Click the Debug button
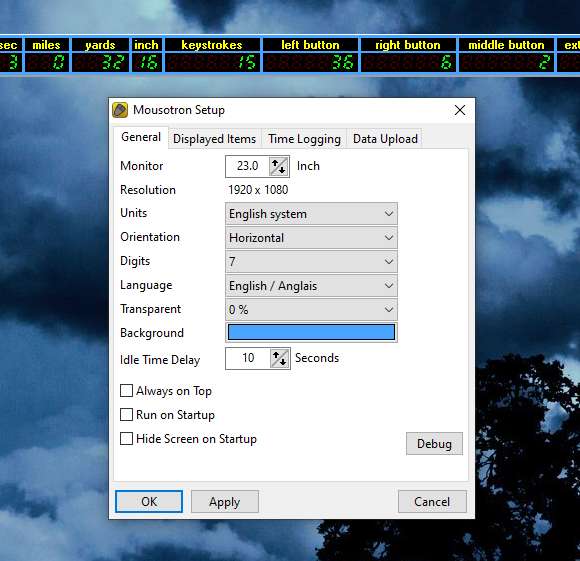The width and height of the screenshot is (580, 561). pos(434,443)
